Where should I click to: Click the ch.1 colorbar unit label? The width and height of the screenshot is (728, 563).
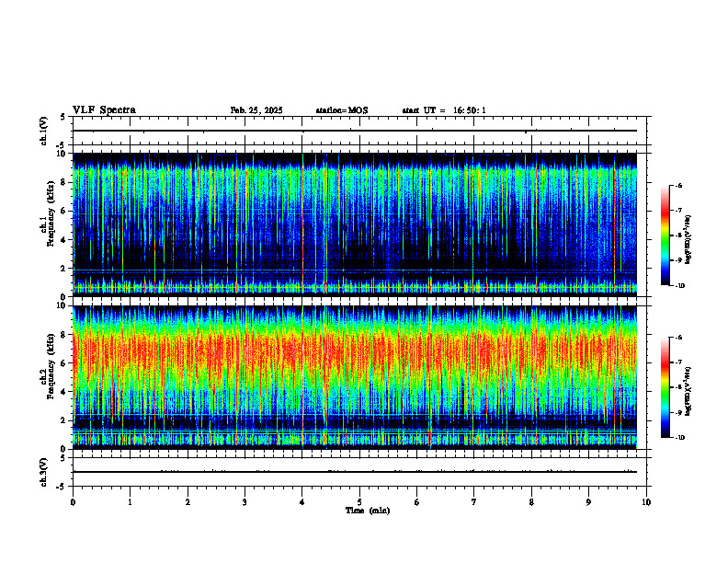click(688, 239)
